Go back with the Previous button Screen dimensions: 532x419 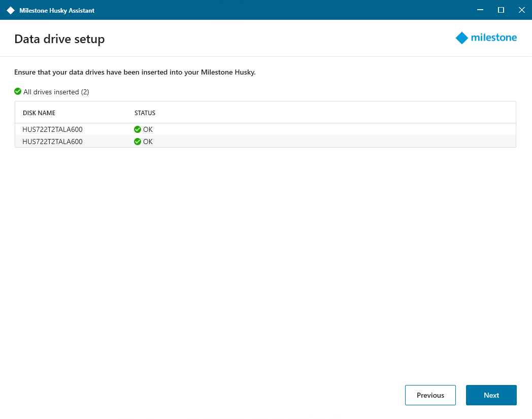pos(430,395)
